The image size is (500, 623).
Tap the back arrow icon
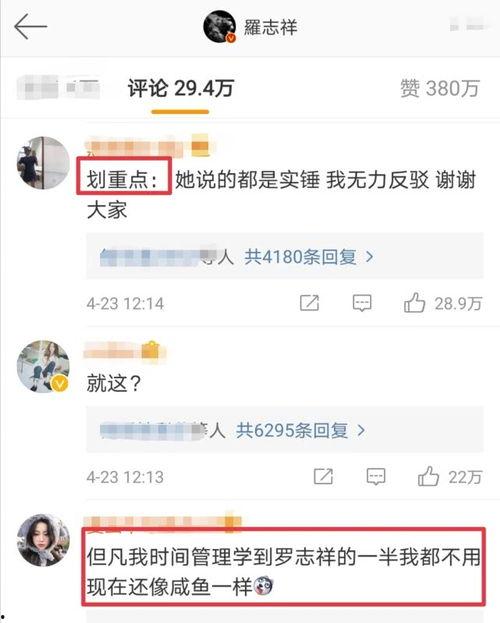(x=31, y=27)
